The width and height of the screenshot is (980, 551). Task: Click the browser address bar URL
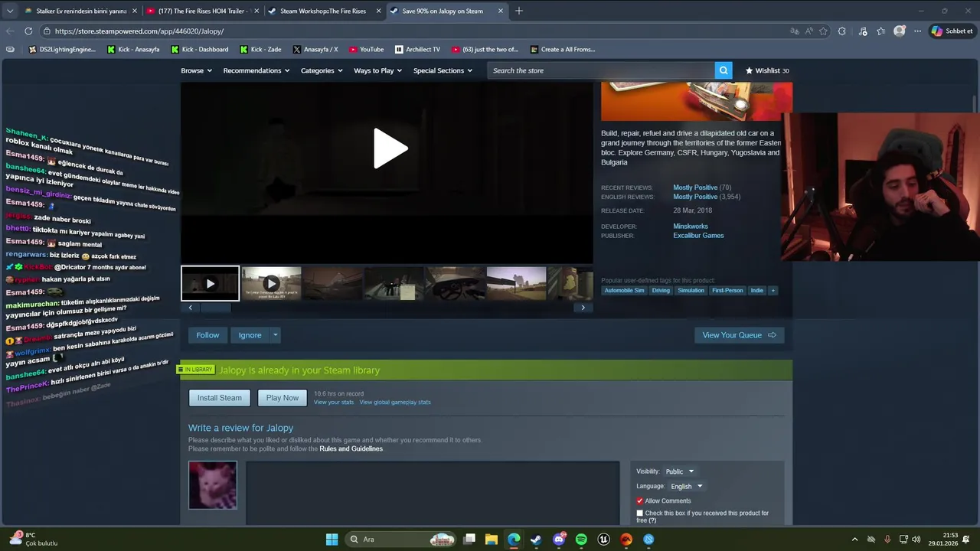139,31
